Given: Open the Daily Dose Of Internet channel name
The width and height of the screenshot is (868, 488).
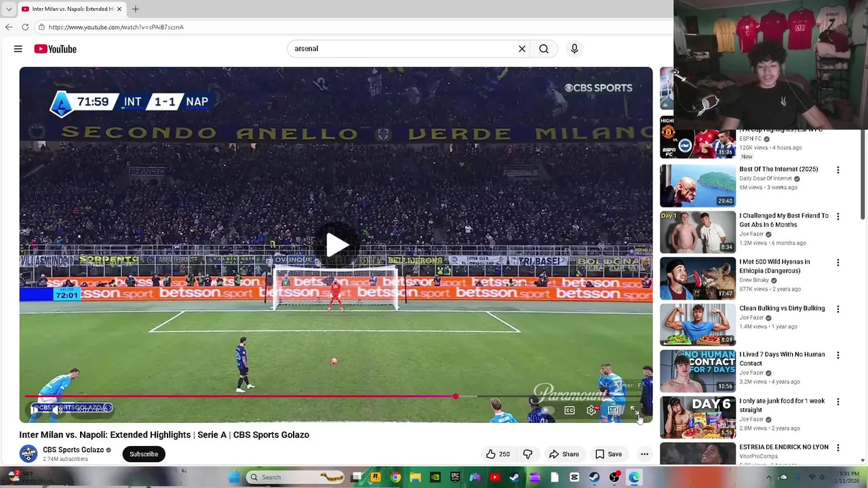Looking at the screenshot, I should tap(766, 178).
